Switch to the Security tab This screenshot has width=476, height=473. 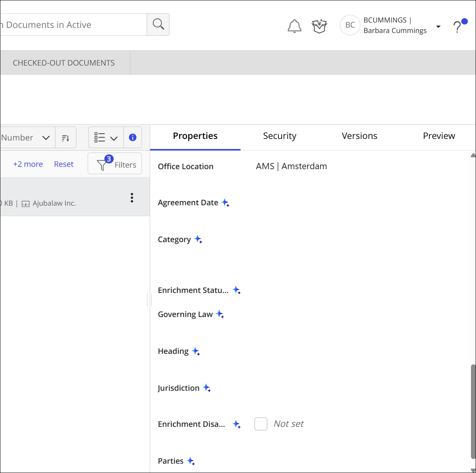280,136
